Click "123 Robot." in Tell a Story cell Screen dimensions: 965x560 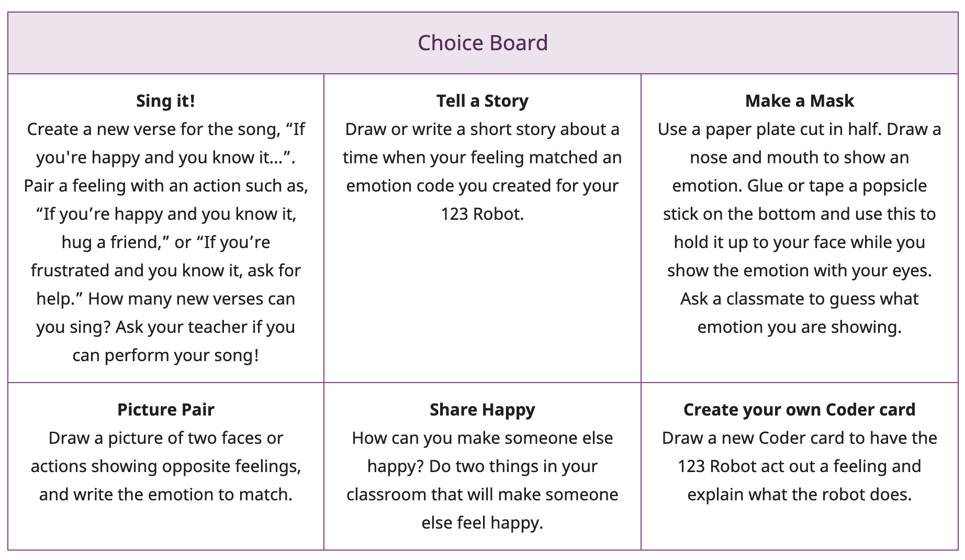[482, 214]
